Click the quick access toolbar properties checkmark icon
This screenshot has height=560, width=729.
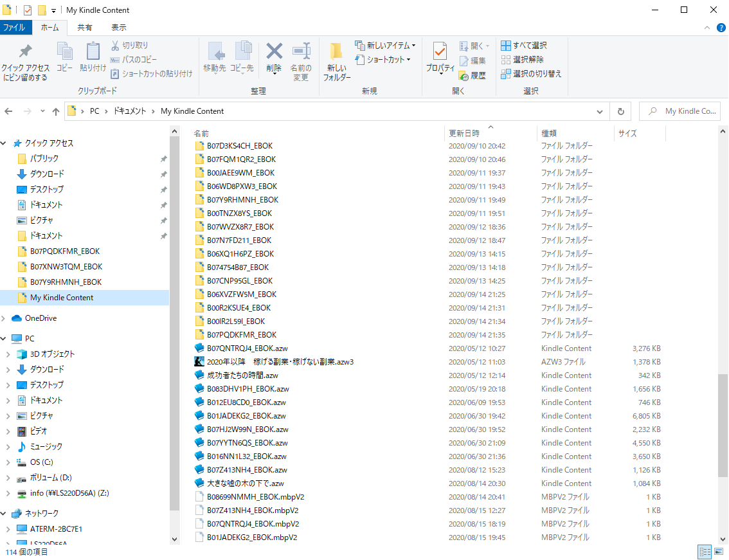tap(28, 10)
